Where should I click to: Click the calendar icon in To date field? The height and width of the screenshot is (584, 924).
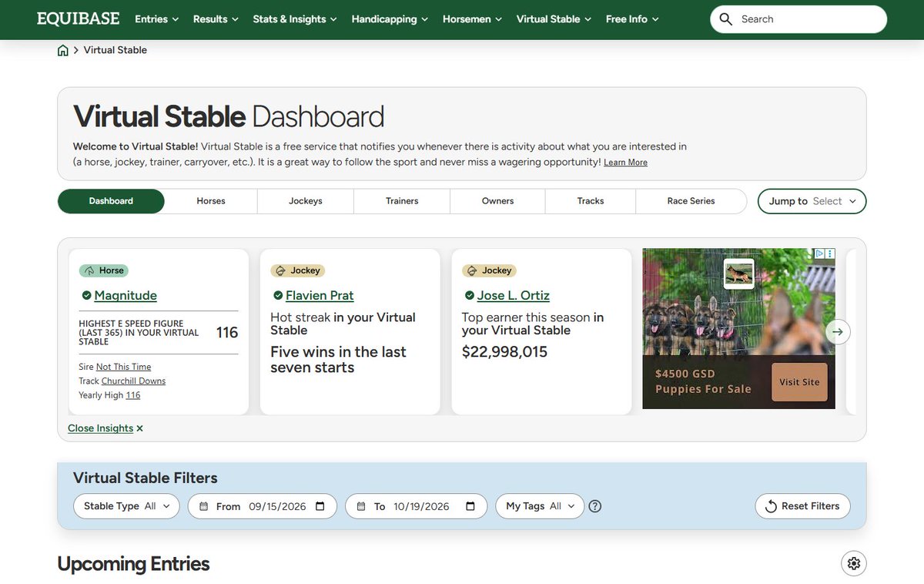point(470,506)
